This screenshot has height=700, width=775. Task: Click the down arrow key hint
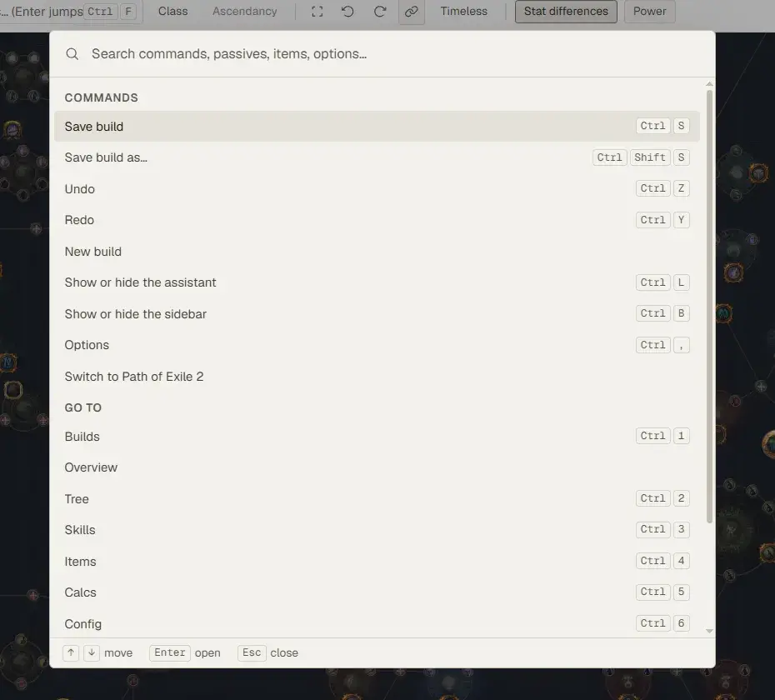(92, 653)
